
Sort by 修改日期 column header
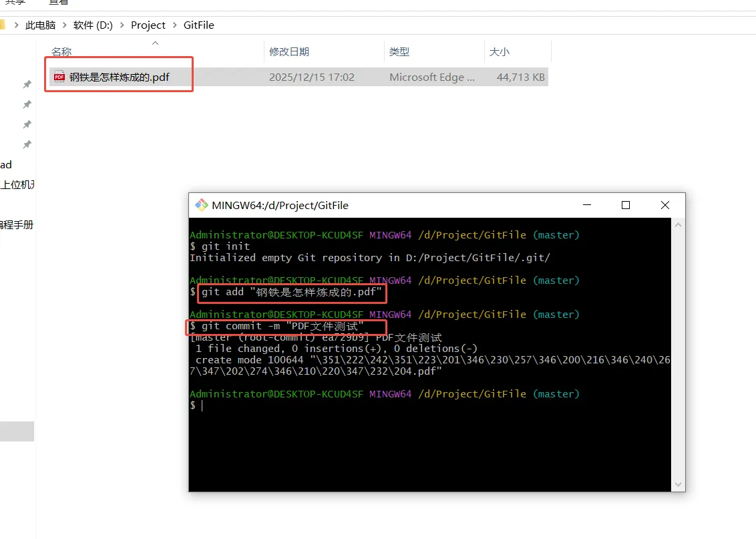[x=289, y=51]
